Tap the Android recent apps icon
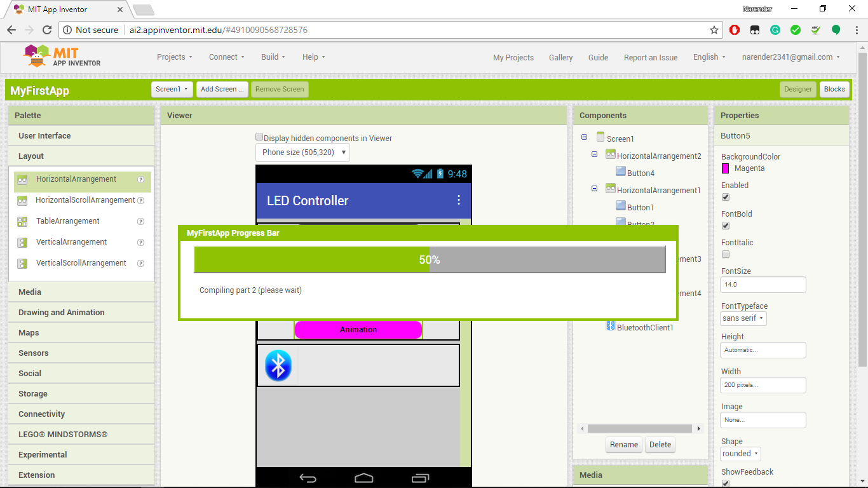The image size is (868, 488). pyautogui.click(x=420, y=478)
